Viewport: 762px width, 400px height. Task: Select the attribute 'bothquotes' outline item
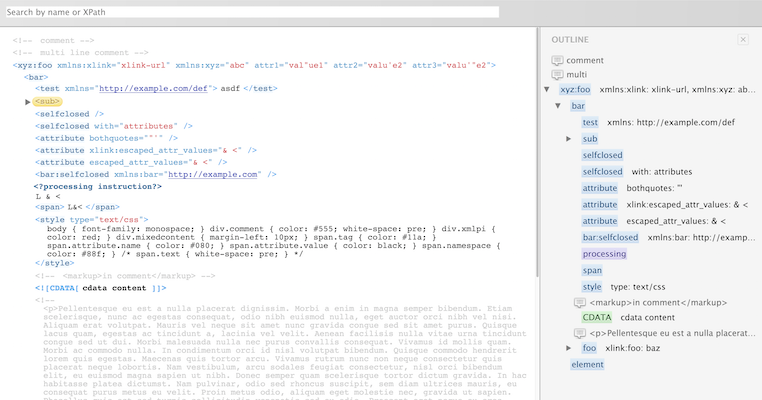coord(600,188)
